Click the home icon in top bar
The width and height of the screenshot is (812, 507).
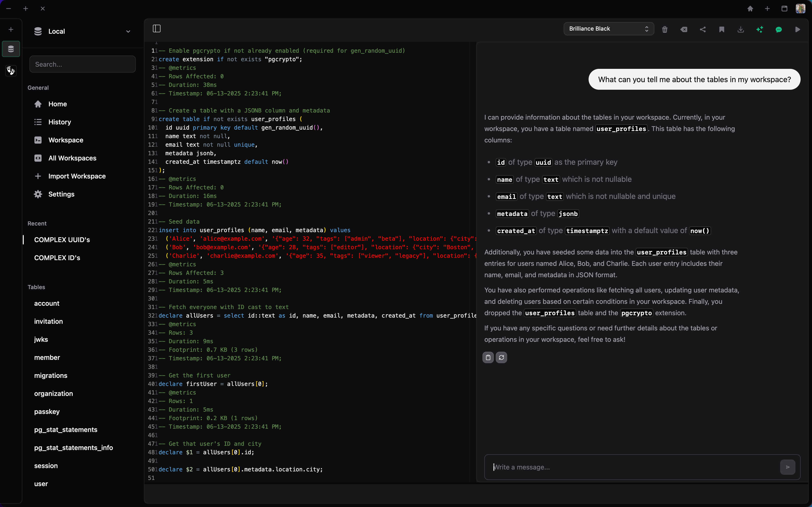coord(750,9)
